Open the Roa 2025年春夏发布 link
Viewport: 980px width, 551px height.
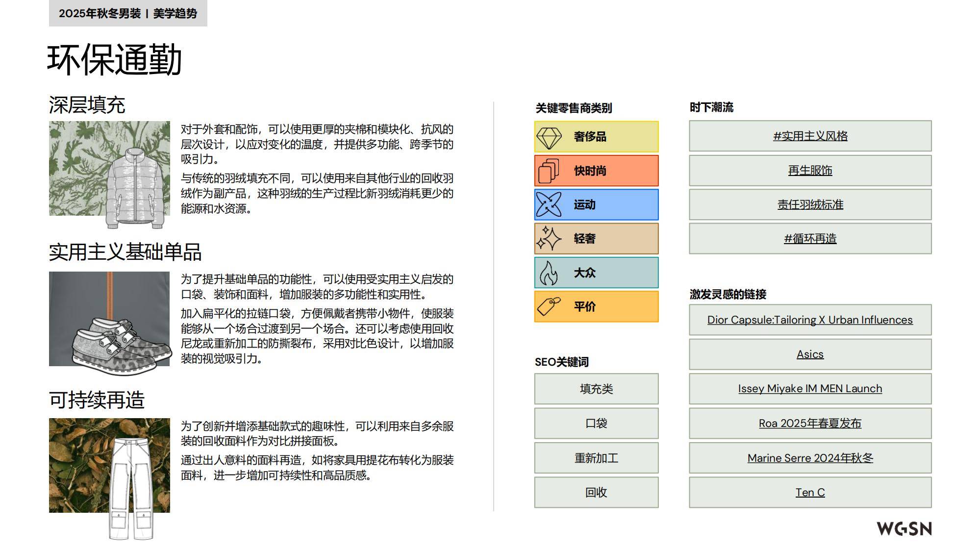(810, 424)
